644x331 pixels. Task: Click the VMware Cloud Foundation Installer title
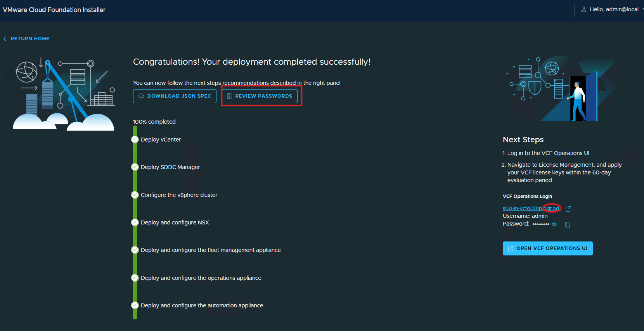(x=54, y=10)
